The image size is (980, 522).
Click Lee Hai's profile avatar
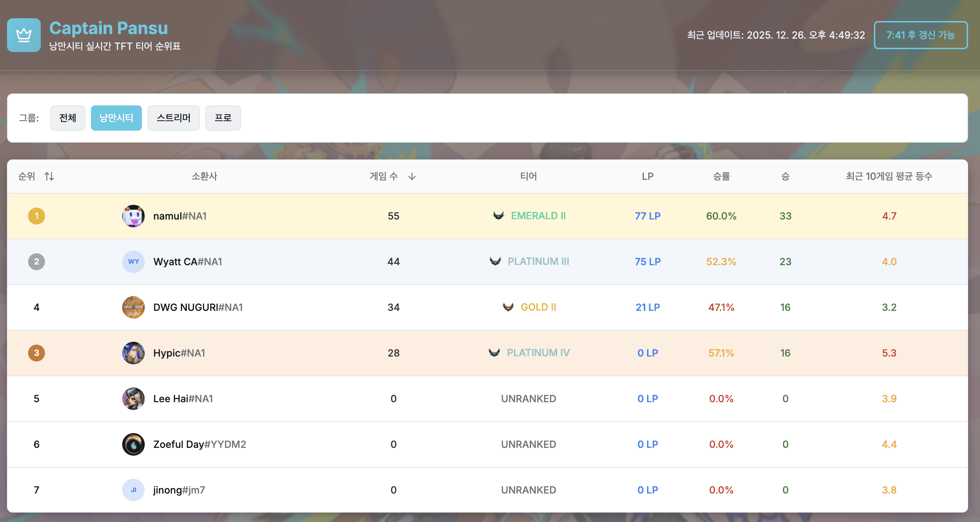pyautogui.click(x=133, y=398)
